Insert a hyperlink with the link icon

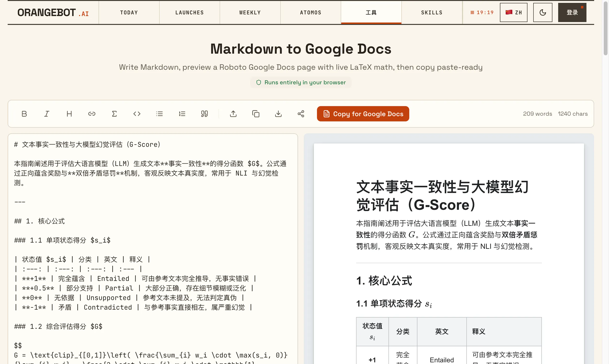[x=92, y=114]
